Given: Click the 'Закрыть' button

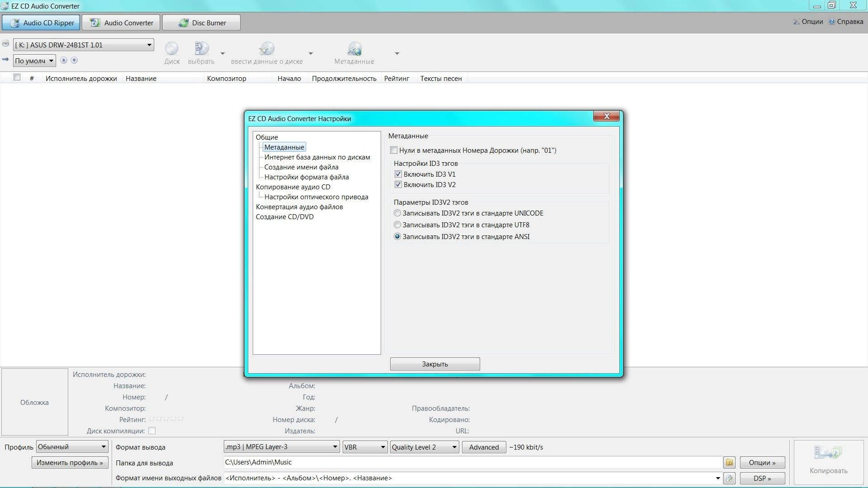Looking at the screenshot, I should click(x=435, y=364).
